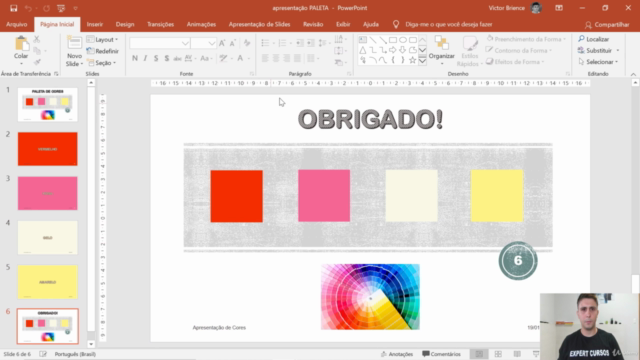This screenshot has height=360, width=640.
Task: Align text right in Parágrafo group
Action: (287, 58)
